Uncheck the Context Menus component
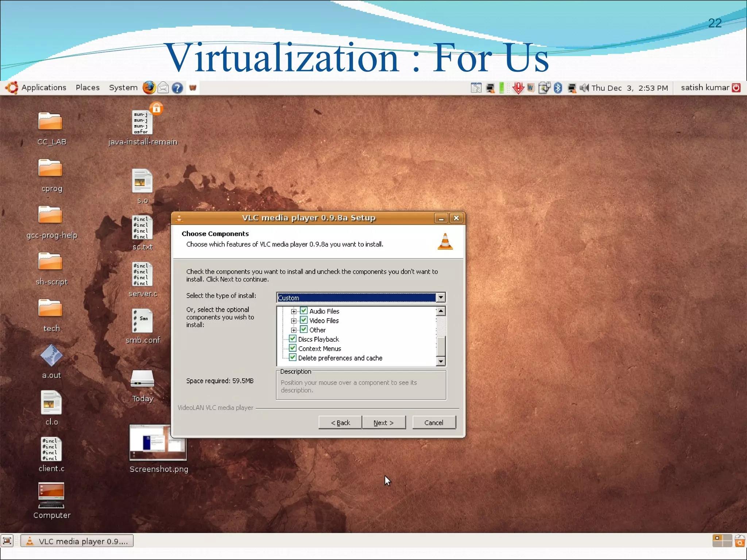The width and height of the screenshot is (747, 560). (293, 348)
